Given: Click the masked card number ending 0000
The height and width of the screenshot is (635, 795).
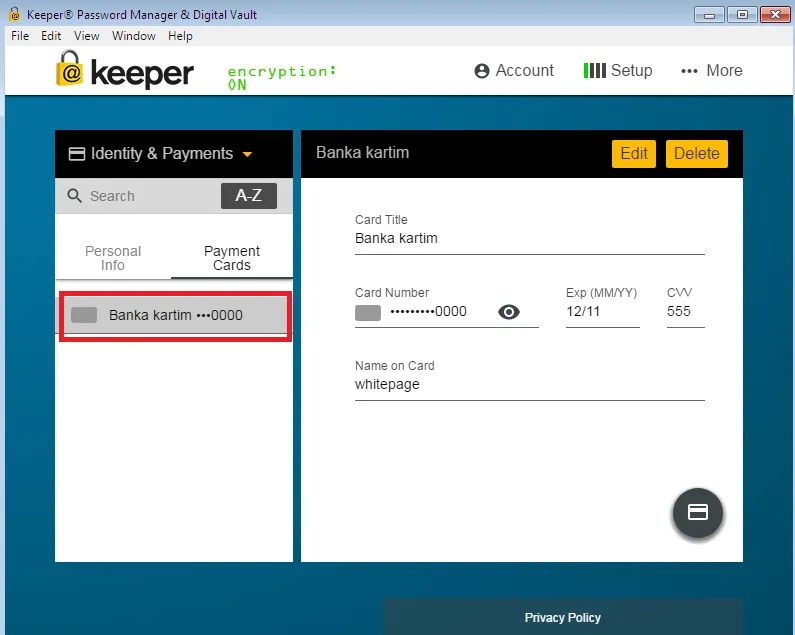Looking at the screenshot, I should 428,311.
